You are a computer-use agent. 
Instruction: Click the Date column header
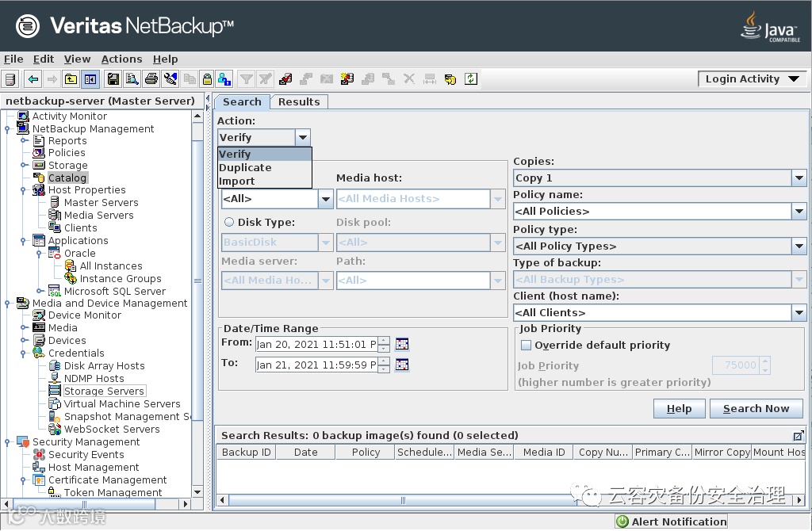(305, 453)
